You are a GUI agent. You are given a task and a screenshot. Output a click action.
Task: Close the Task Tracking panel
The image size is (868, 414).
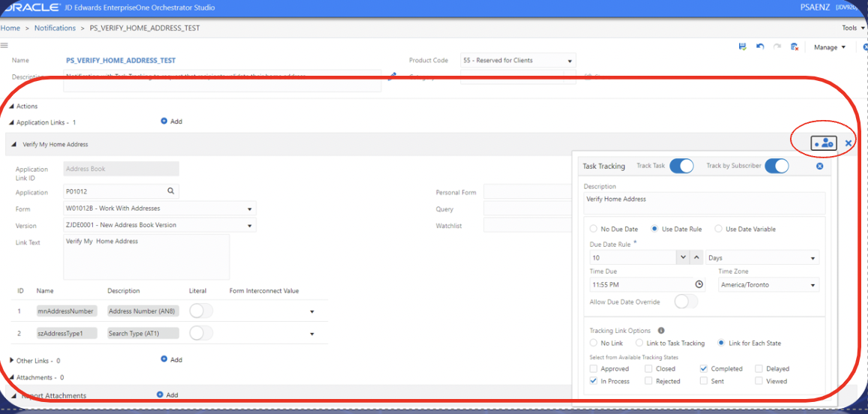tap(820, 166)
